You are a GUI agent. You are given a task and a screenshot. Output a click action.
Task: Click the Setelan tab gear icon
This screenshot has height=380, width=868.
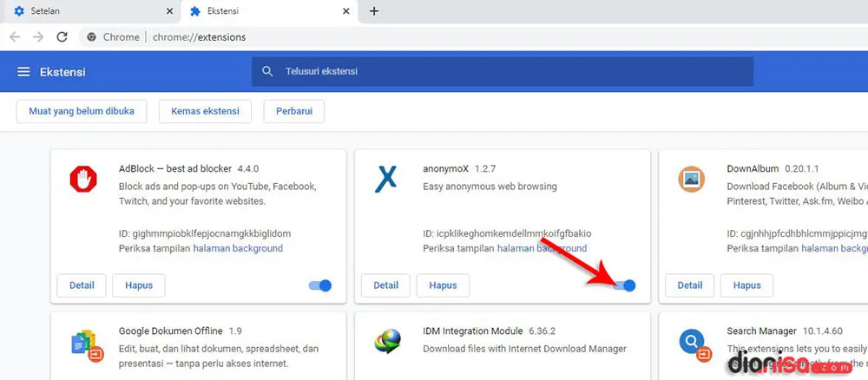(19, 11)
